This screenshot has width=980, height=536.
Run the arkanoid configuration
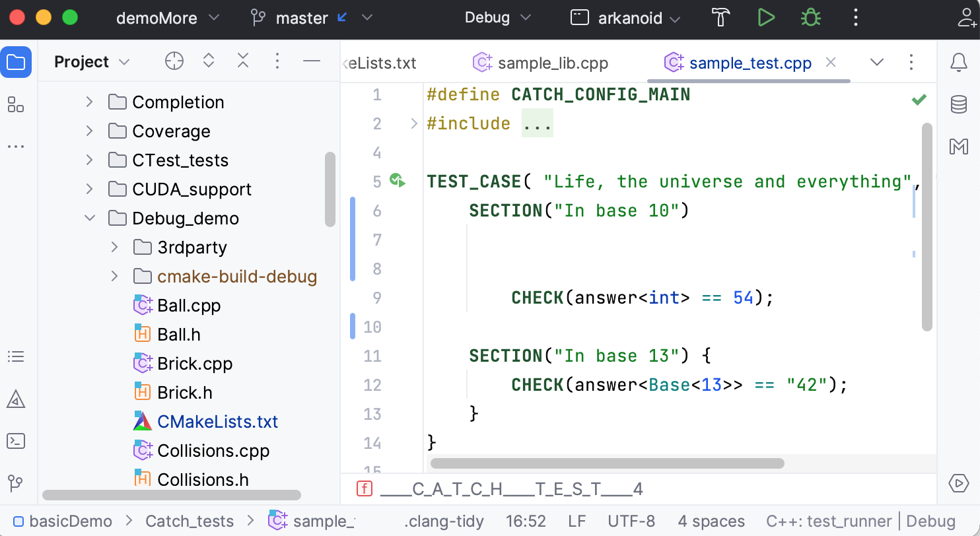pyautogui.click(x=766, y=18)
